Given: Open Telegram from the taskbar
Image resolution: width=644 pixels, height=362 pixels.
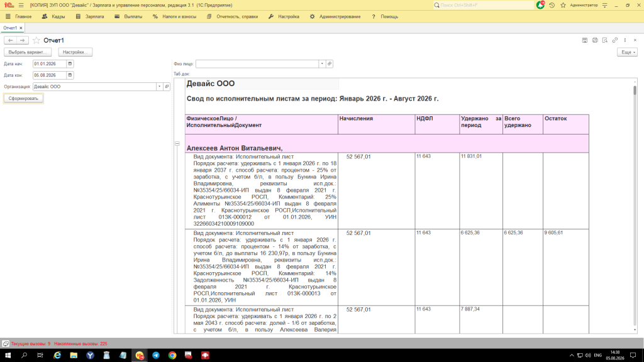Looking at the screenshot, I should tap(156, 356).
